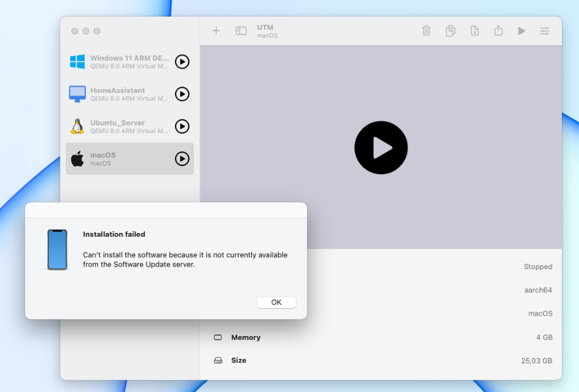Toggle the sidebar panel icon
Screen dimensions: 579x392
(x=241, y=31)
